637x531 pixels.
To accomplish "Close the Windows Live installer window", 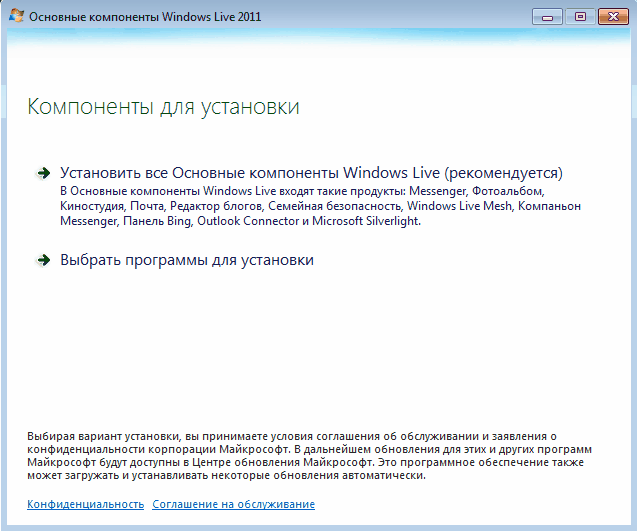I will [x=613, y=17].
